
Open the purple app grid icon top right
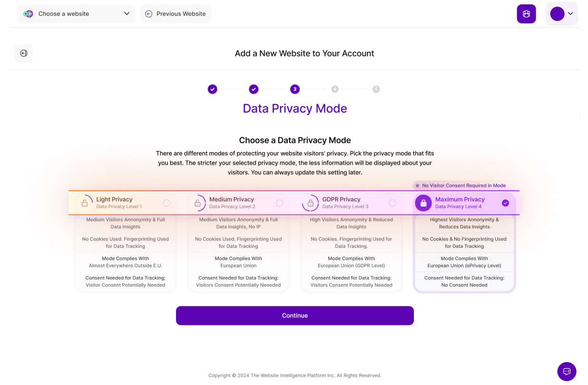[526, 14]
